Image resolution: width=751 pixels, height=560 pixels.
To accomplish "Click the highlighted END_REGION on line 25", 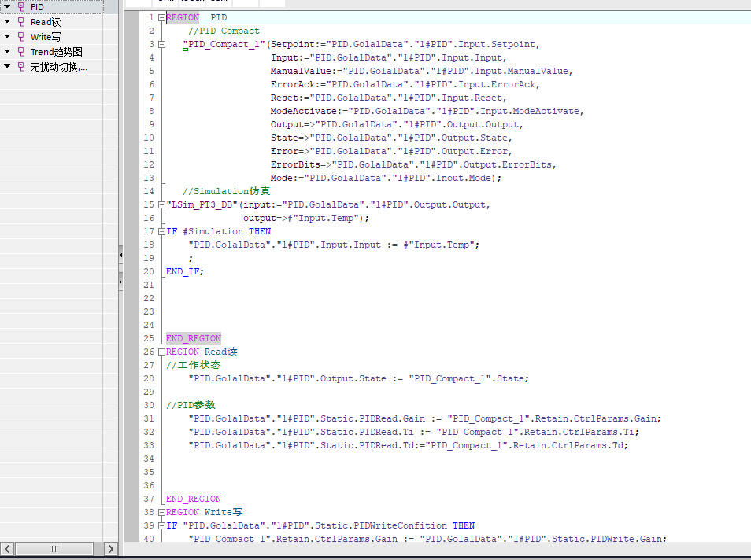I will [x=194, y=338].
